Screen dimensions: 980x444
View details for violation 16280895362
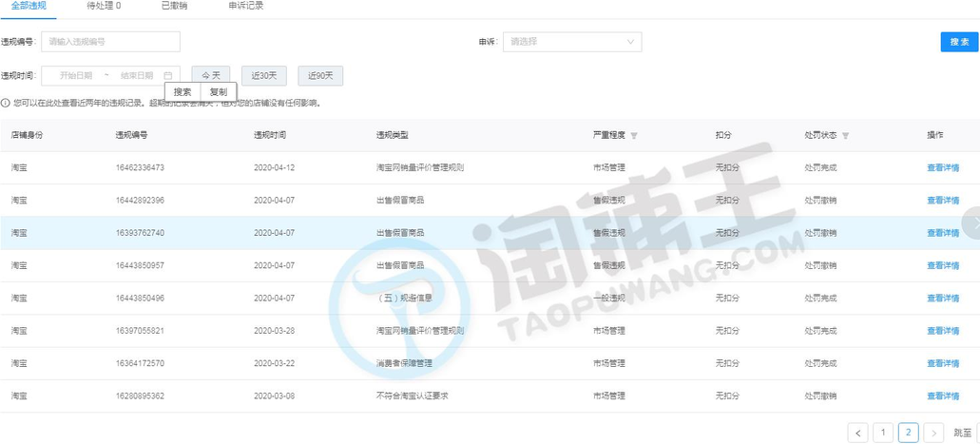click(x=943, y=396)
